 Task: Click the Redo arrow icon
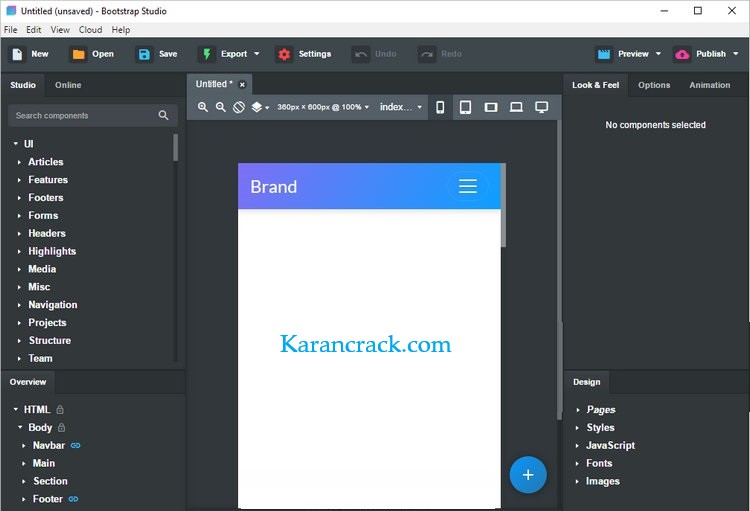coord(427,55)
